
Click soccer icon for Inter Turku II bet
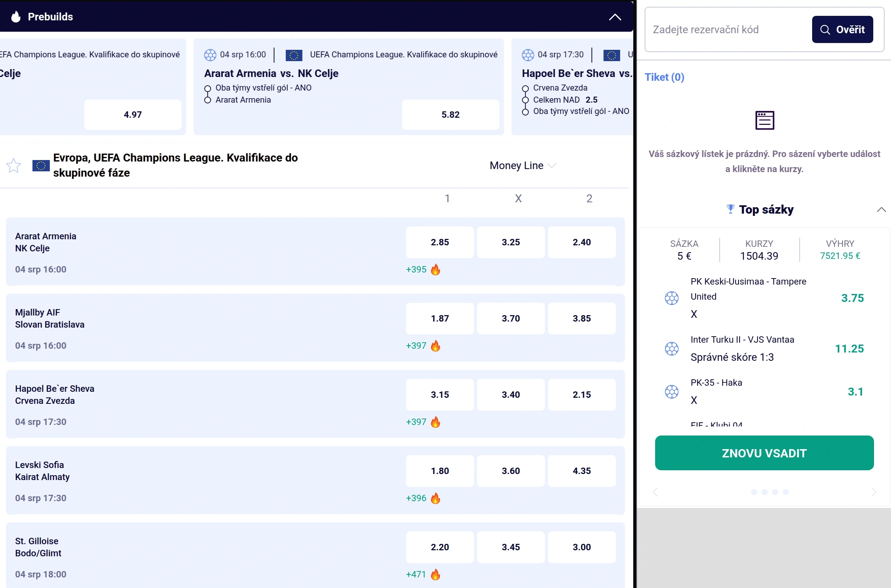pyautogui.click(x=671, y=349)
